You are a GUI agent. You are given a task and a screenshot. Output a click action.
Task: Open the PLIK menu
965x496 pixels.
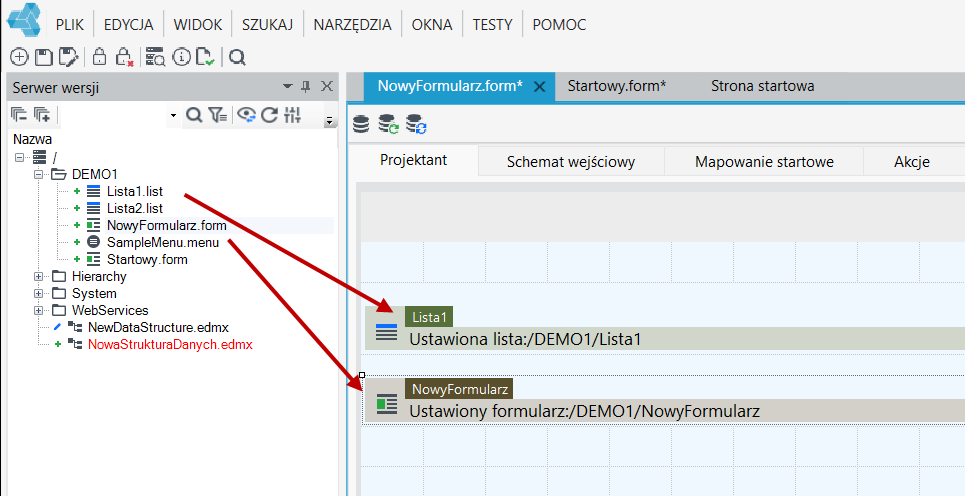pos(70,25)
